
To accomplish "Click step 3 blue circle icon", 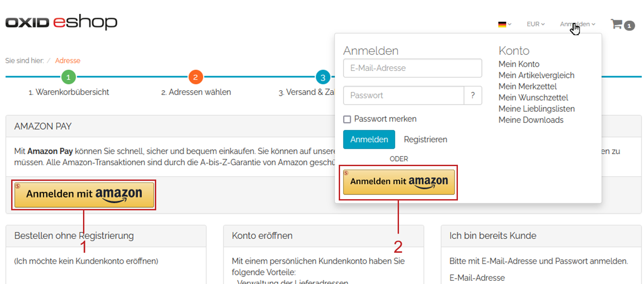I will click(x=323, y=77).
